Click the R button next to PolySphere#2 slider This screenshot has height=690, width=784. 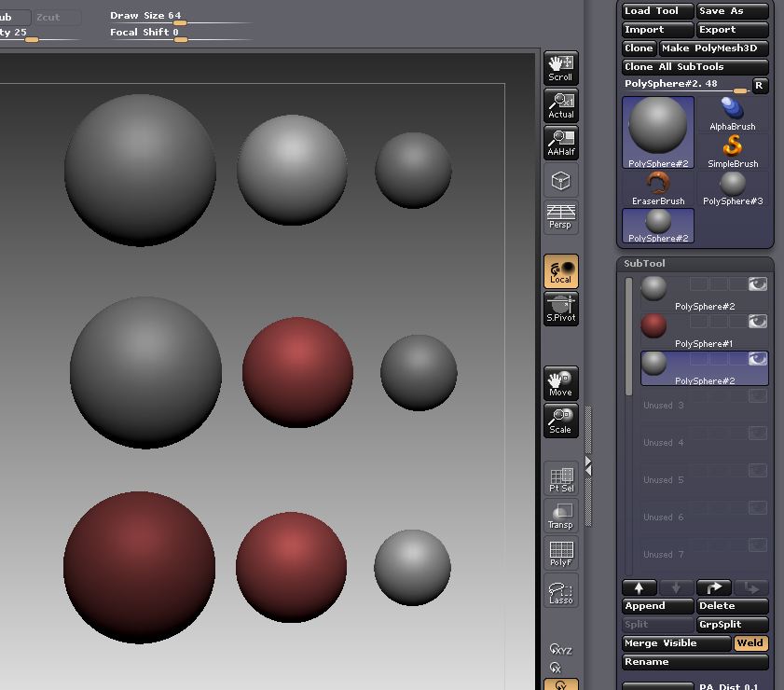pos(760,86)
